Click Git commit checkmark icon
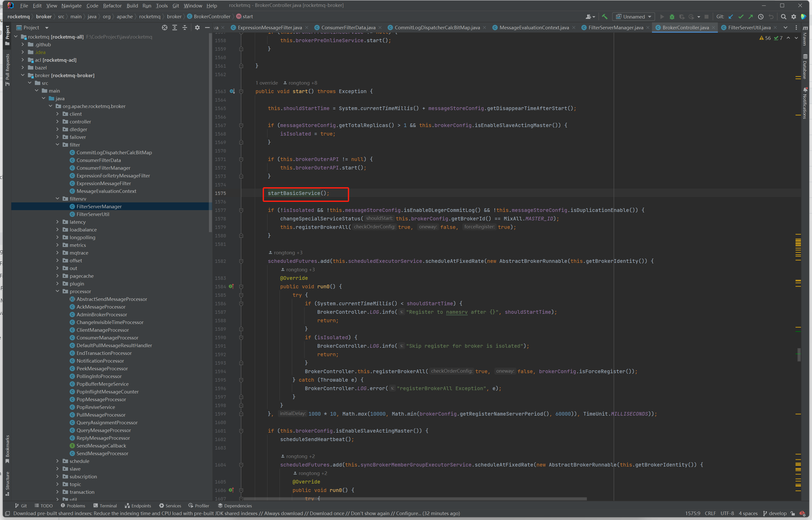This screenshot has width=812, height=520. [741, 16]
